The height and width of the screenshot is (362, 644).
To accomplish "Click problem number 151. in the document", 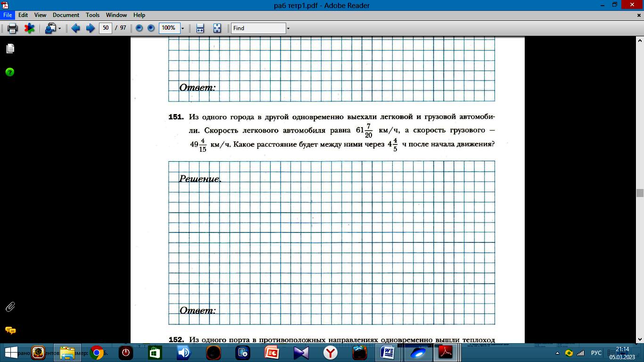I will tap(176, 116).
